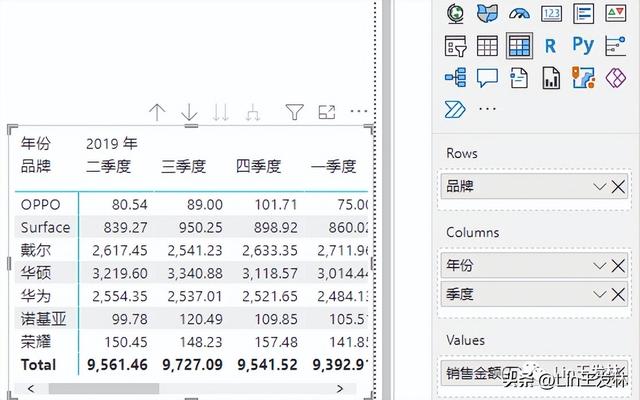Click the cell value 80.54
Viewport: 640px width, 400px height.
coord(130,204)
